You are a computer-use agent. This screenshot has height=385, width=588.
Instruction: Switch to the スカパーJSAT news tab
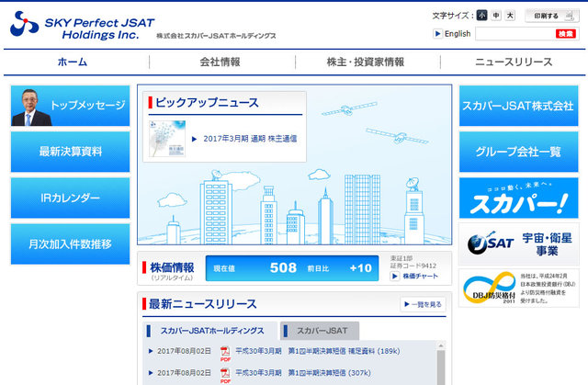[x=321, y=330]
